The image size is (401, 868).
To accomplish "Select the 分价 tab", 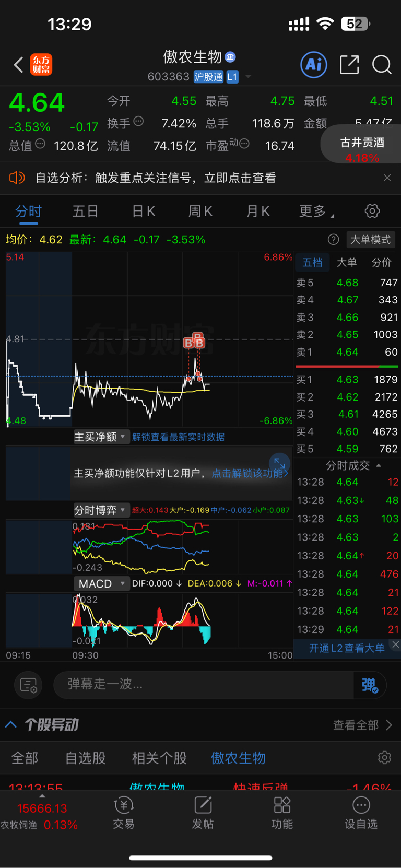I will (381, 262).
